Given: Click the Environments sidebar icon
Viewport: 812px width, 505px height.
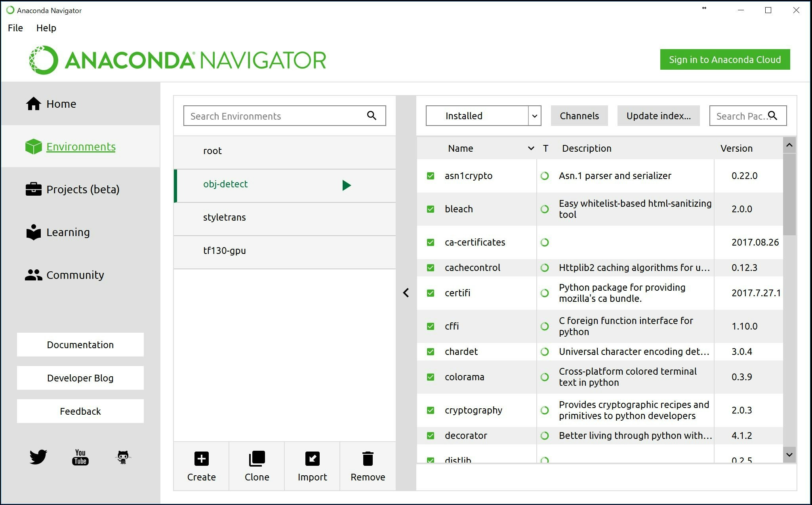Looking at the screenshot, I should 33,147.
